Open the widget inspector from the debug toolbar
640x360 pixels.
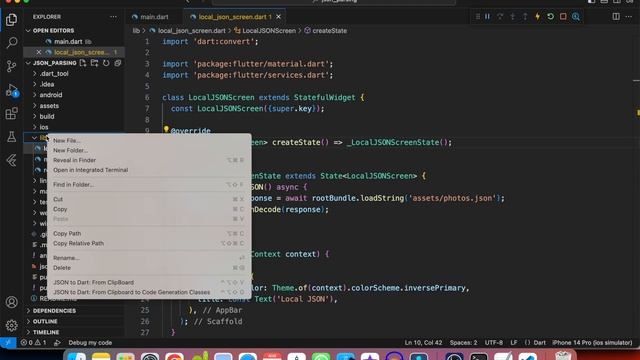[576, 16]
